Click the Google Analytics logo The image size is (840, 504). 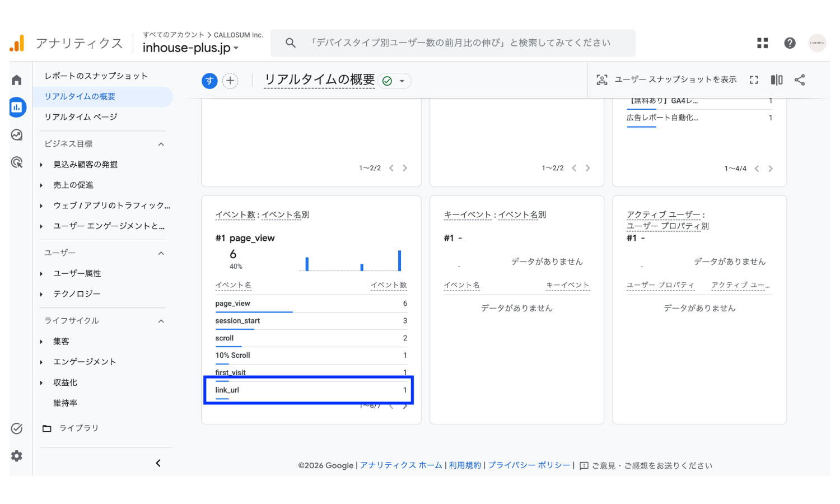click(x=17, y=43)
